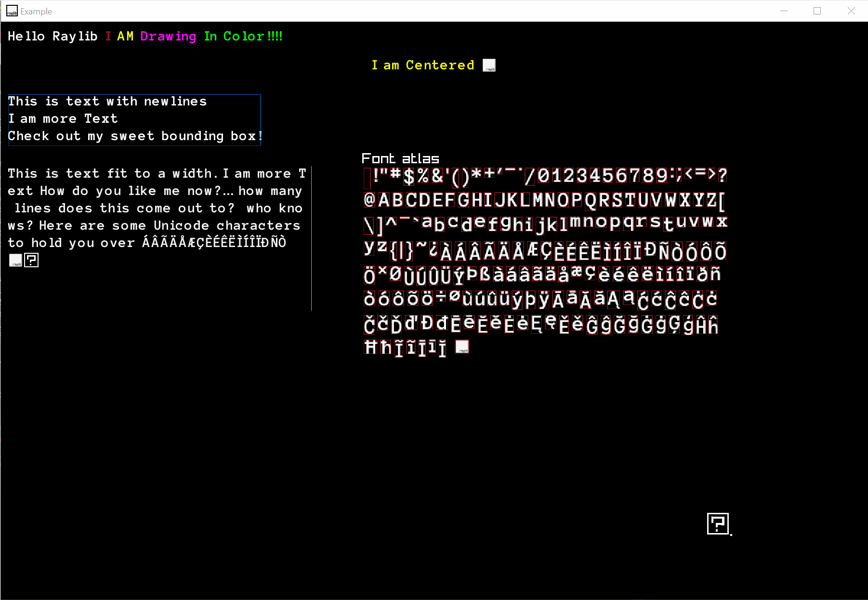Screen dimensions: 868x600
Task: Minimize the Example window
Action: coord(784,11)
